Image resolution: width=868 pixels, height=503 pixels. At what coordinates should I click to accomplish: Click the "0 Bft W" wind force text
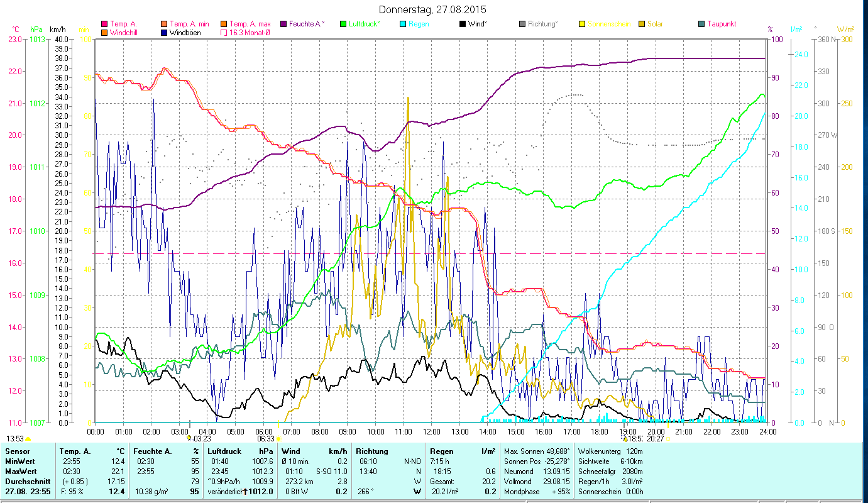(298, 492)
